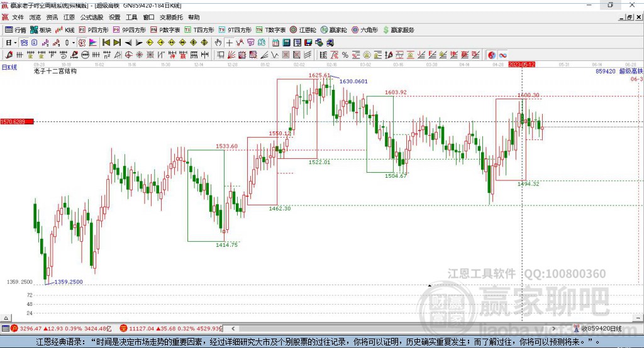Open the 板块 sector panel
Screen dimensions: 644x348
point(40,30)
